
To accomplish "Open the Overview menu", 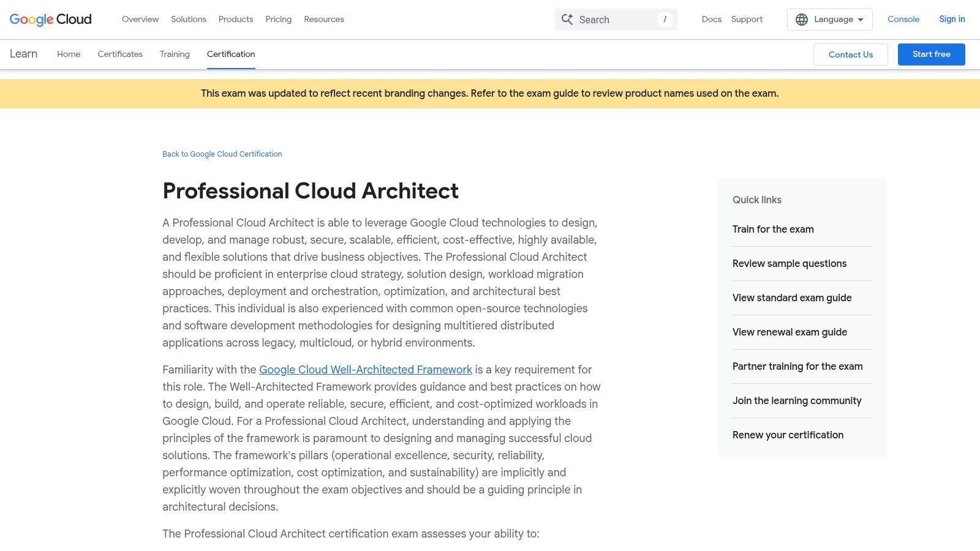I will tap(140, 20).
